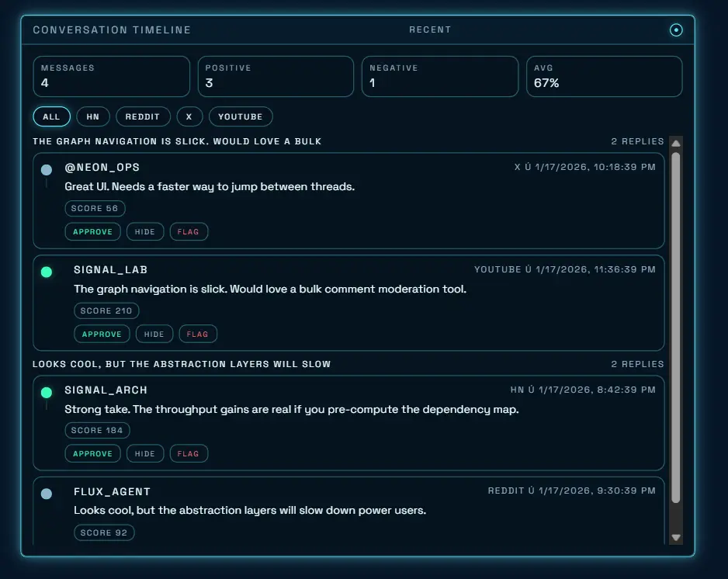
Task: Expand 2 replies for graph navigation thread
Action: (637, 141)
